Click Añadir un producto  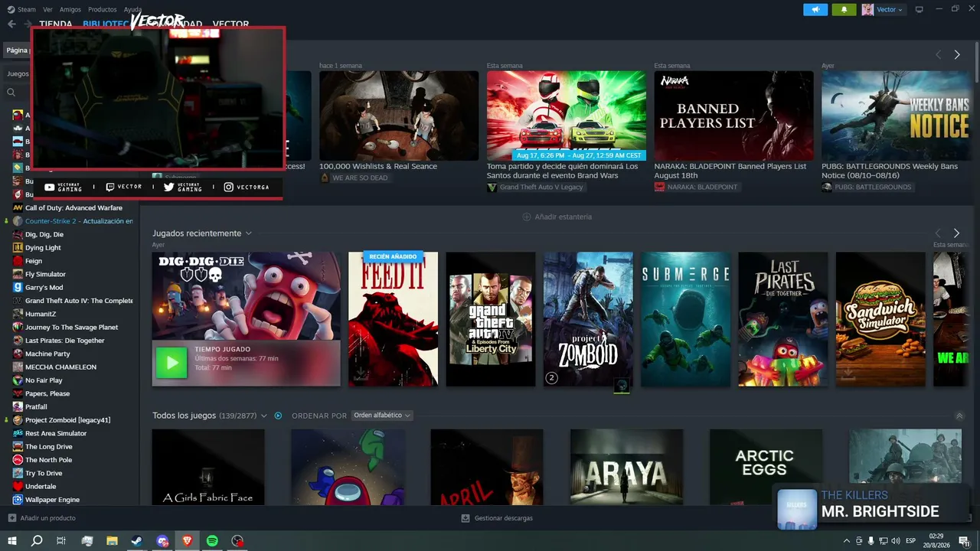pos(42,518)
